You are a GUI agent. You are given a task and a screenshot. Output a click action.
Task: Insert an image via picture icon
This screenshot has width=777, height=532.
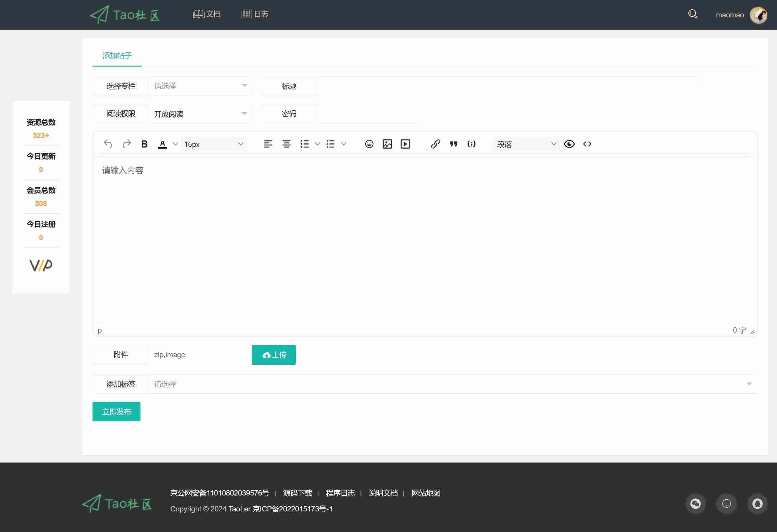pyautogui.click(x=387, y=144)
